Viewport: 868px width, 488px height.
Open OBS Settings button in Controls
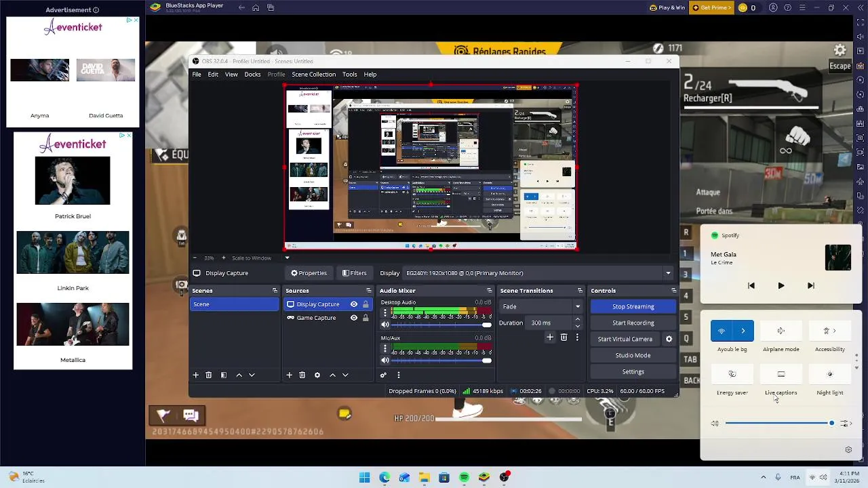633,371
